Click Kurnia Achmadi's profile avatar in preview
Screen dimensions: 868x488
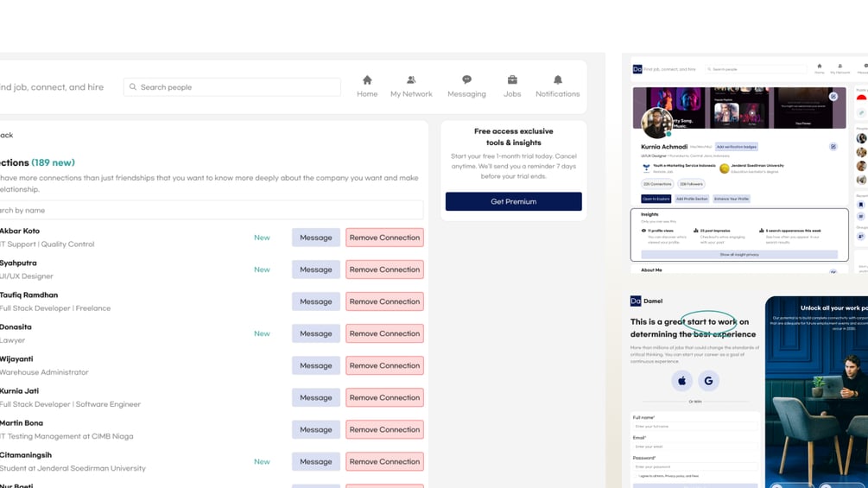pyautogui.click(x=656, y=123)
